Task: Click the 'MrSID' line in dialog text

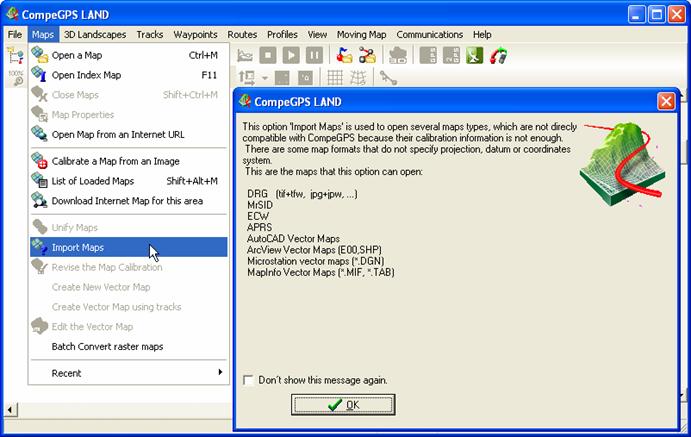Action: coord(260,205)
